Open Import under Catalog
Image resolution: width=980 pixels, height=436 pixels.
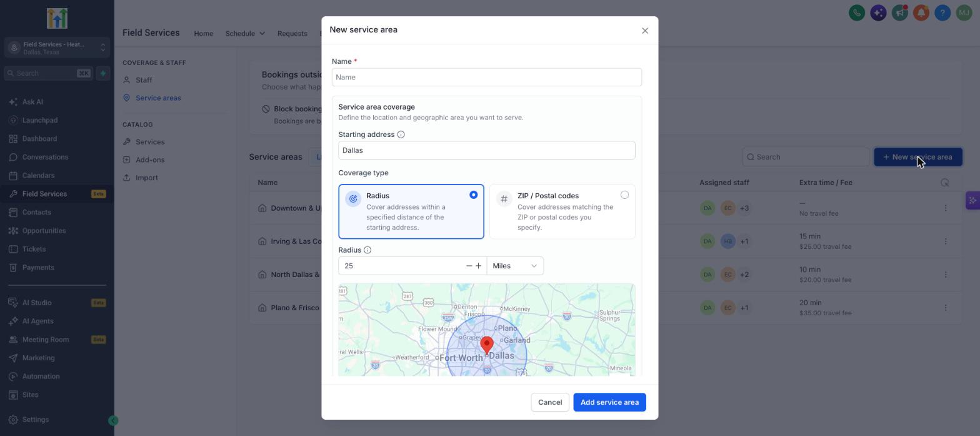147,178
